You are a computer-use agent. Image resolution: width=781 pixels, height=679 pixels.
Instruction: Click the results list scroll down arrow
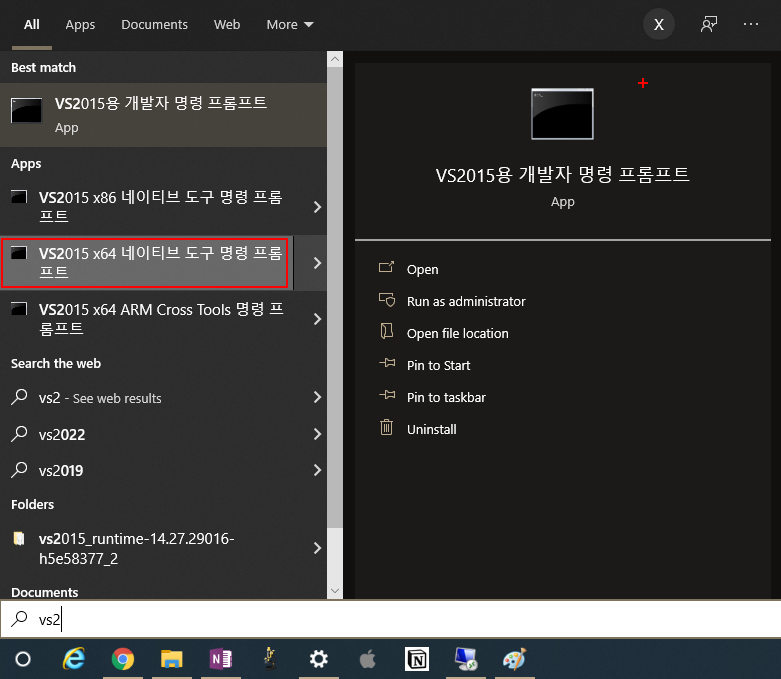(x=335, y=591)
